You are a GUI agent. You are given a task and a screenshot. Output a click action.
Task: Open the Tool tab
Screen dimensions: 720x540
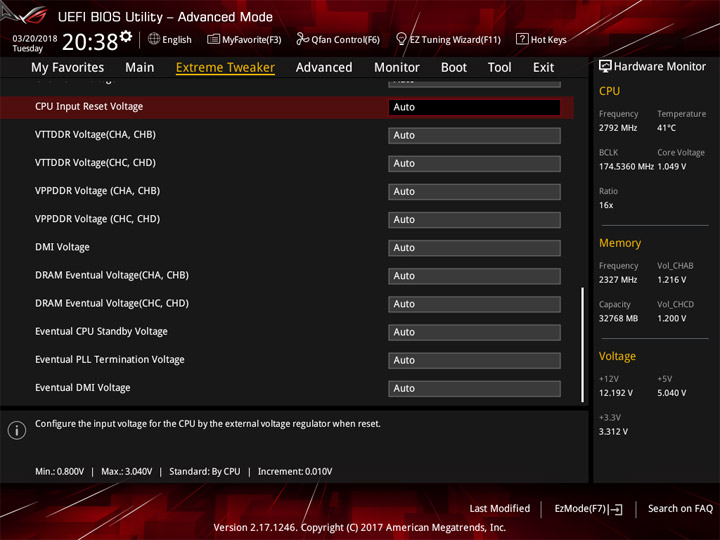(x=500, y=68)
